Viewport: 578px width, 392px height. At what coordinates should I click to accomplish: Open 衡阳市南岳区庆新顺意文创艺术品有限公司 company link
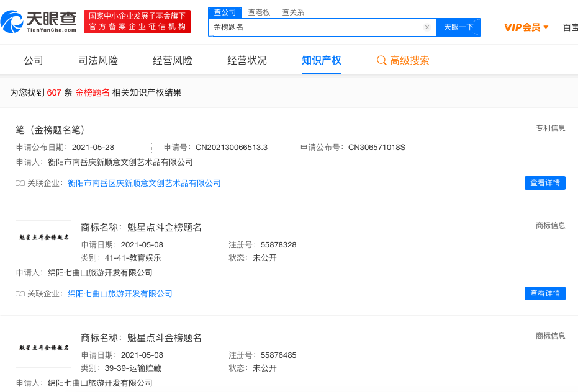tap(144, 184)
